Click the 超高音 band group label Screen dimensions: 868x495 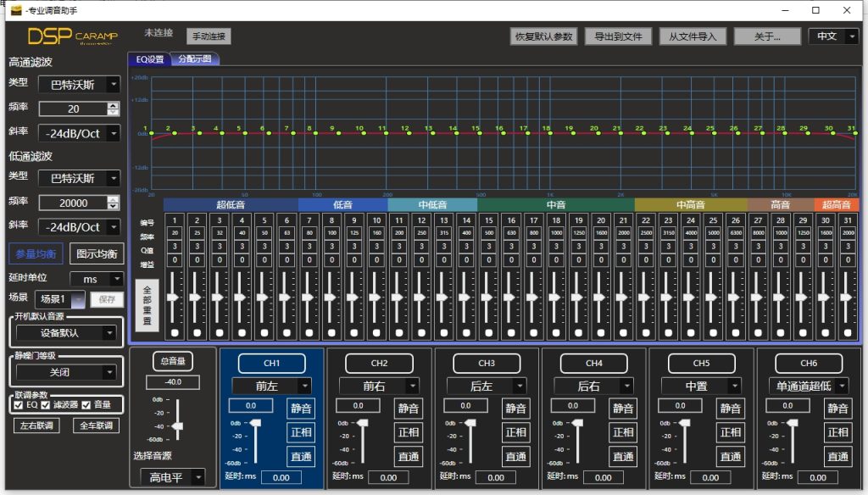[836, 205]
